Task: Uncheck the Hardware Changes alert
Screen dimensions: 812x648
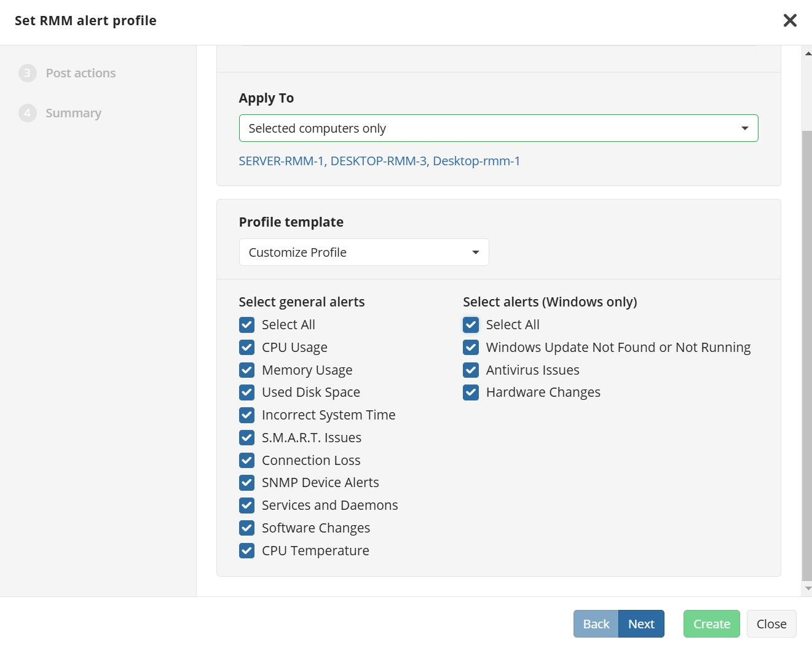Action: pos(471,392)
